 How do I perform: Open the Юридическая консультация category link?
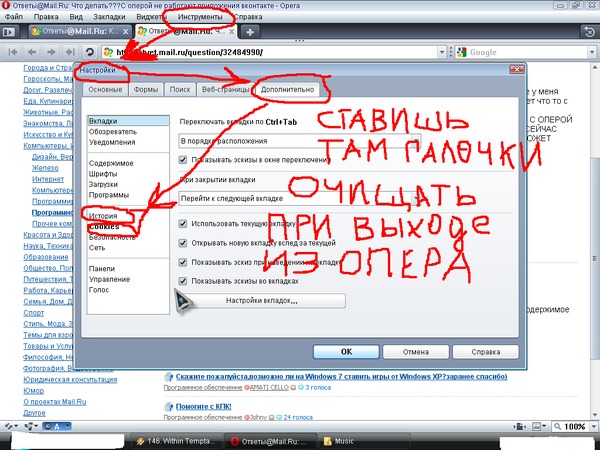click(x=70, y=380)
